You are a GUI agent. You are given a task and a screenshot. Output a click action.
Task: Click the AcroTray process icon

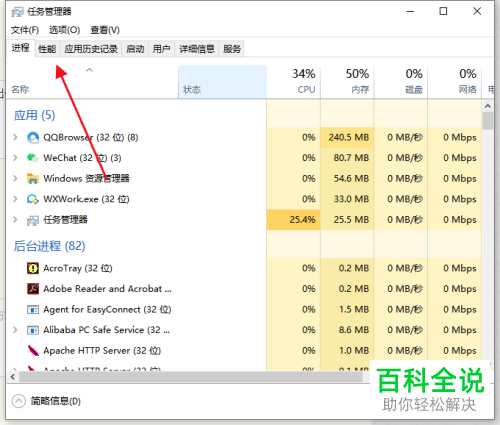click(33, 268)
